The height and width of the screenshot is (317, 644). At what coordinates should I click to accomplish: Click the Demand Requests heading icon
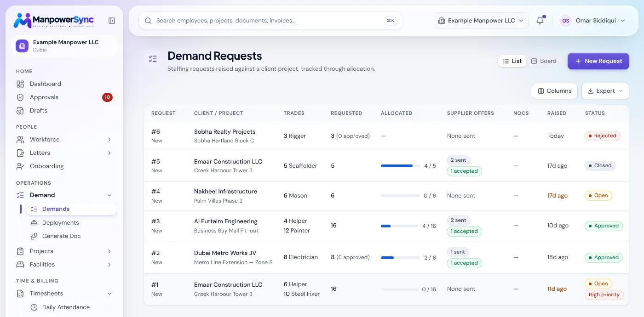point(153,59)
